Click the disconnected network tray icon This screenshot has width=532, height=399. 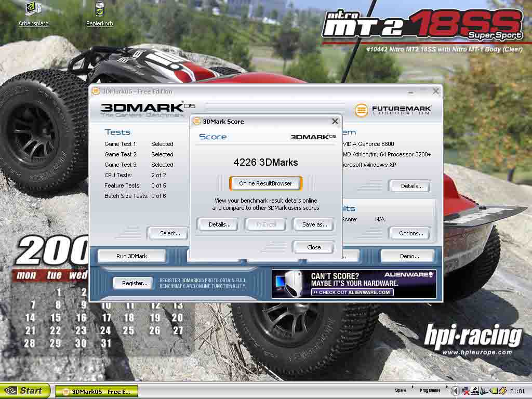465,391
